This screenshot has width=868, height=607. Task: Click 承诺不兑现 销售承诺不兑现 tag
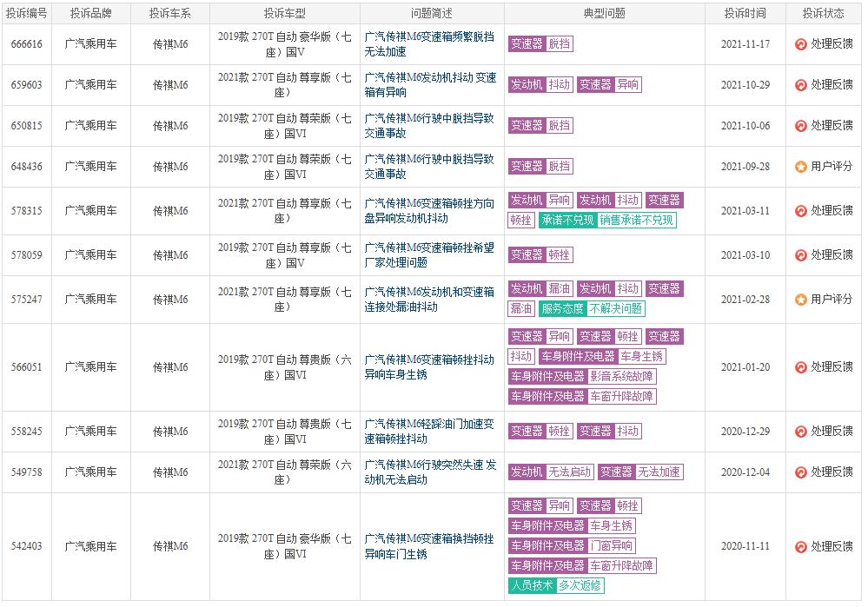coord(607,221)
